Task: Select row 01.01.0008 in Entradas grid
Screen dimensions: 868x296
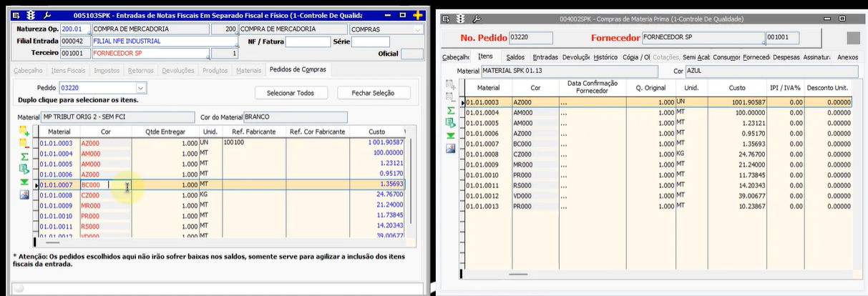Action: (220, 194)
